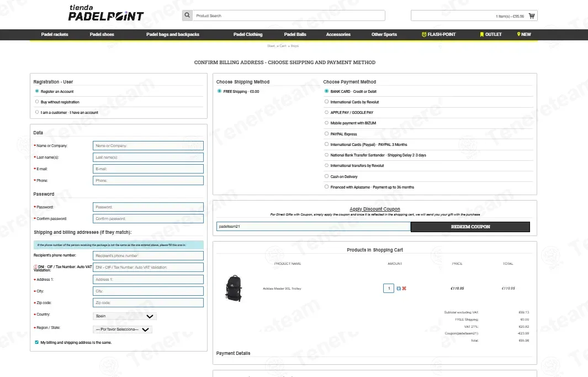Click the product amount quantity box

coord(389,289)
